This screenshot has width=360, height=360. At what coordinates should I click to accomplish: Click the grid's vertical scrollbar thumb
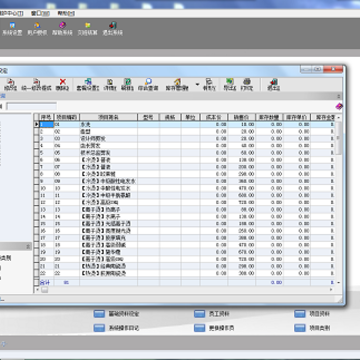coord(338,138)
